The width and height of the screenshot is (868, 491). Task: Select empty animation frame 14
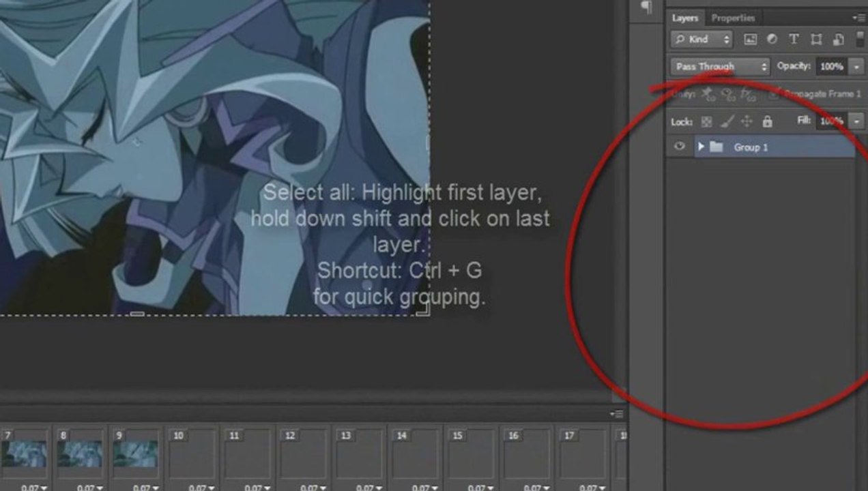(x=416, y=453)
